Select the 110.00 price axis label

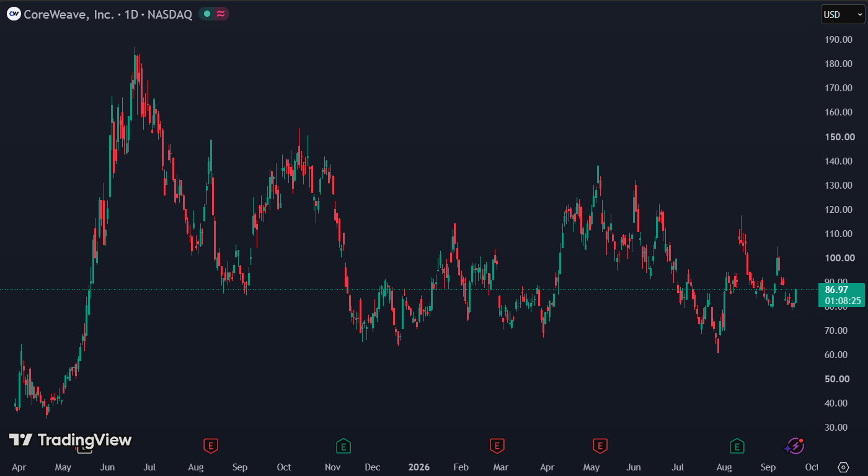(x=839, y=234)
